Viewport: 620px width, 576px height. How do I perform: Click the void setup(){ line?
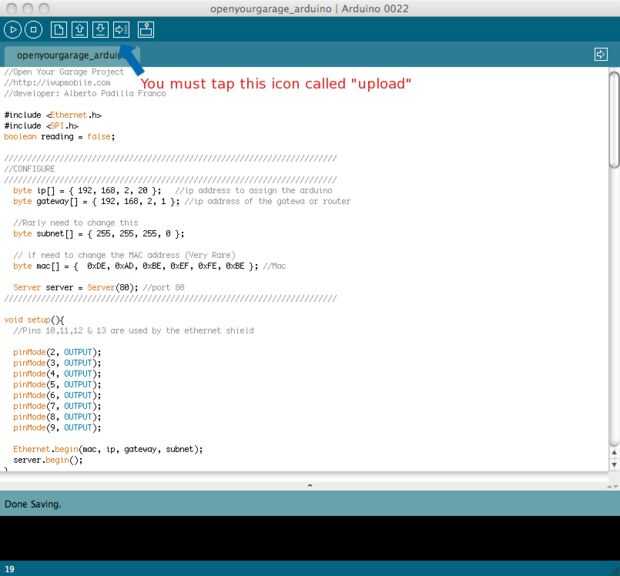[34, 320]
